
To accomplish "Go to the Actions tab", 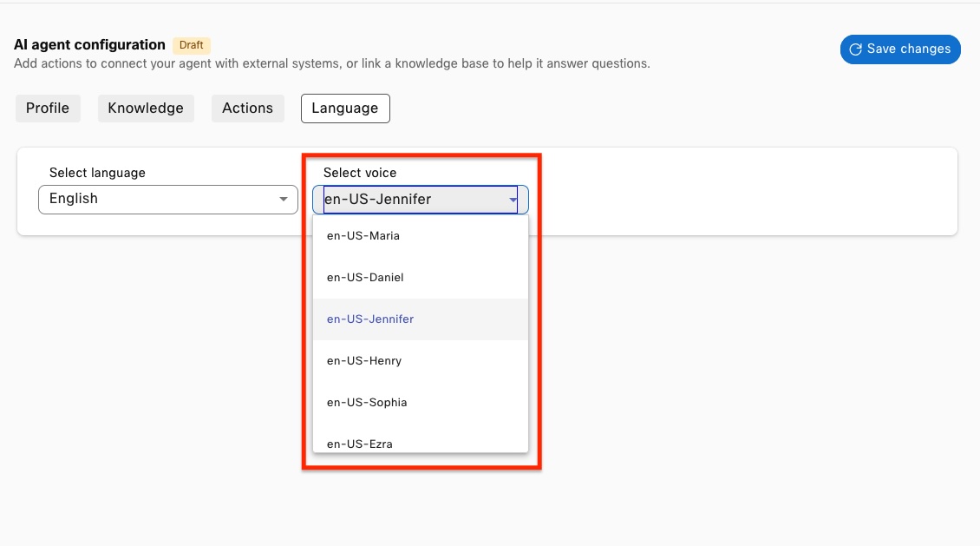I will [x=247, y=109].
